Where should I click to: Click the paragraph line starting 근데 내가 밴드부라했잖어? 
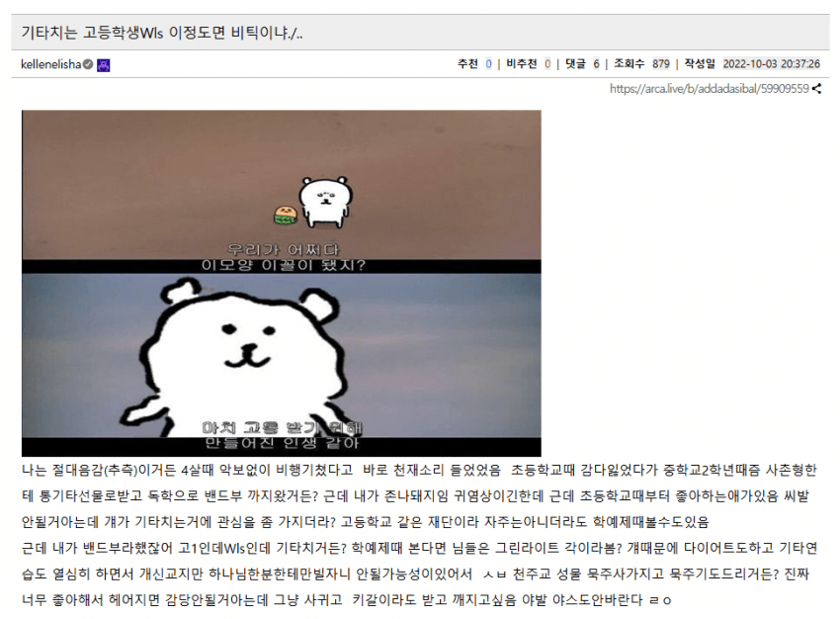click(x=419, y=548)
